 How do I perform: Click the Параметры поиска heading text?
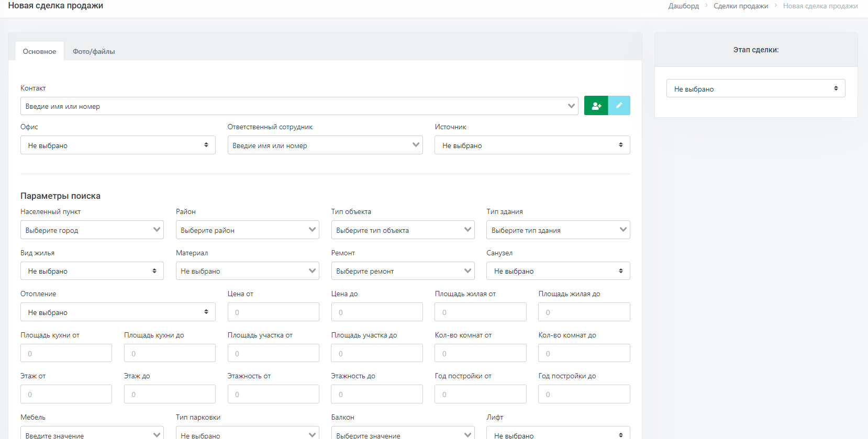point(60,196)
